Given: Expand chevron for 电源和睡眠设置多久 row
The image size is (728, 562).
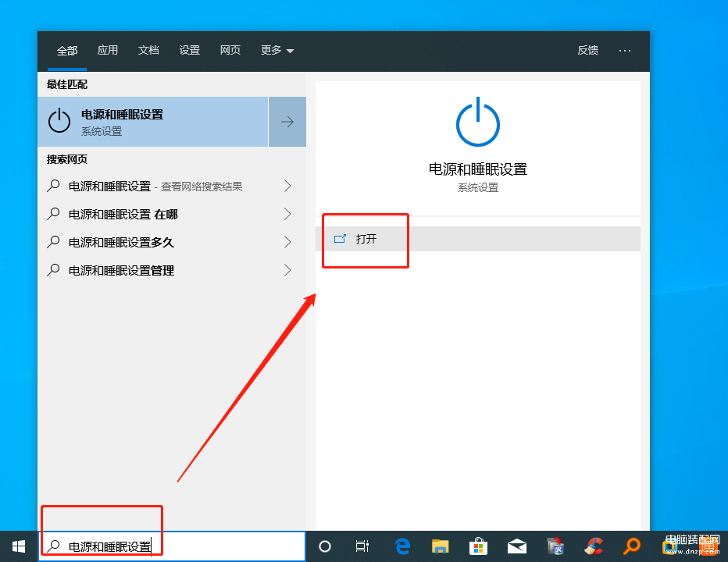Looking at the screenshot, I should coord(288,242).
